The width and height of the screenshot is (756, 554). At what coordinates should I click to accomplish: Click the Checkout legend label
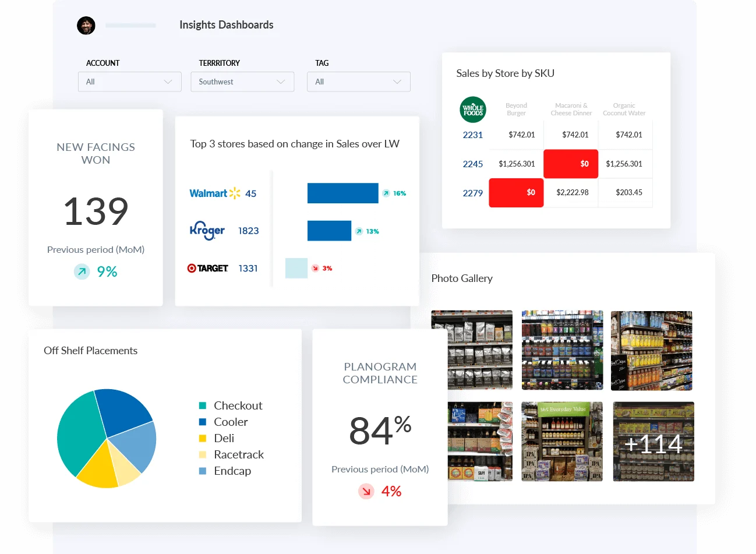(x=238, y=405)
